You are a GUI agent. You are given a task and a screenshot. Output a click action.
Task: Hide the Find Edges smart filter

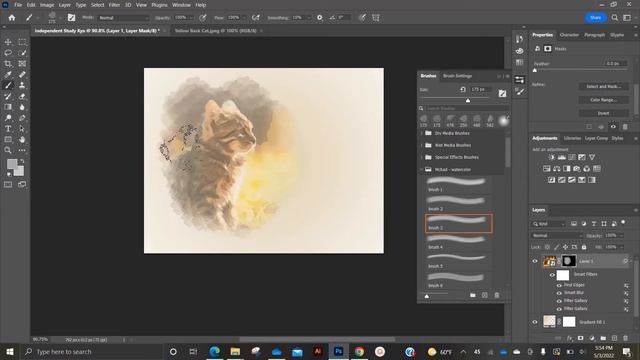[559, 285]
